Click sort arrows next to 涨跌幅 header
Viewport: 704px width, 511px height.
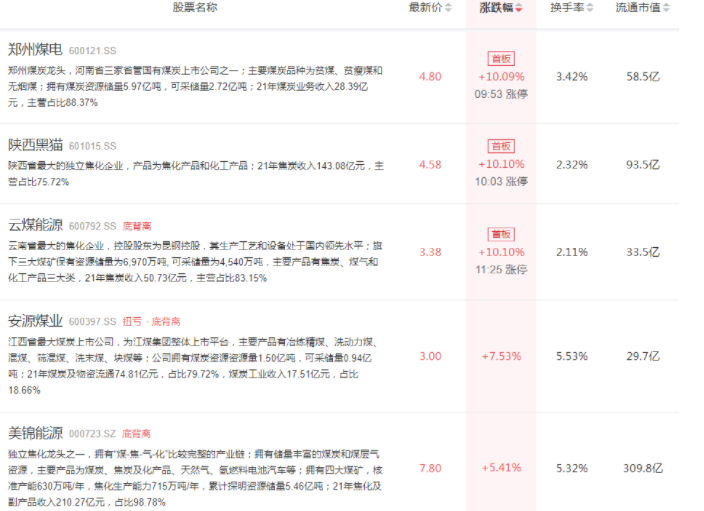(x=518, y=8)
